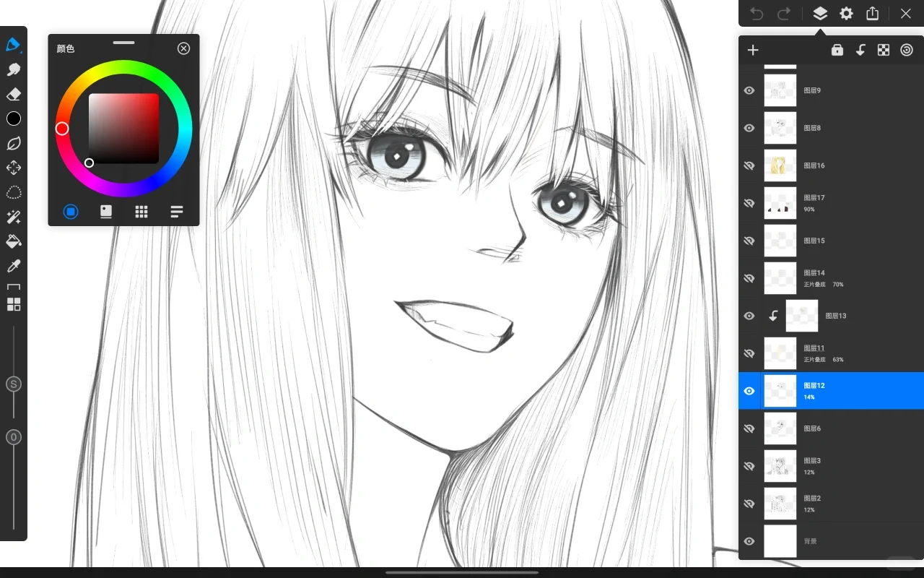Undo the last stroke
This screenshot has width=924, height=578.
[x=757, y=14]
